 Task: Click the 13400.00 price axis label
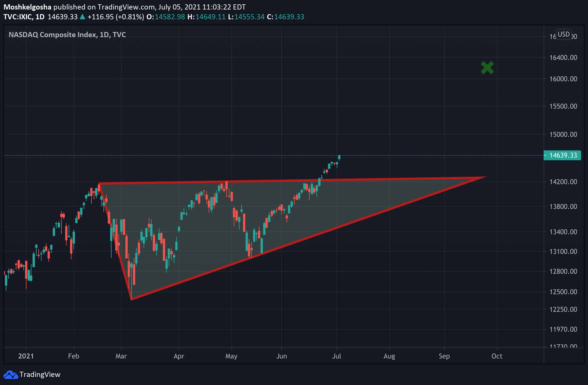(x=563, y=232)
